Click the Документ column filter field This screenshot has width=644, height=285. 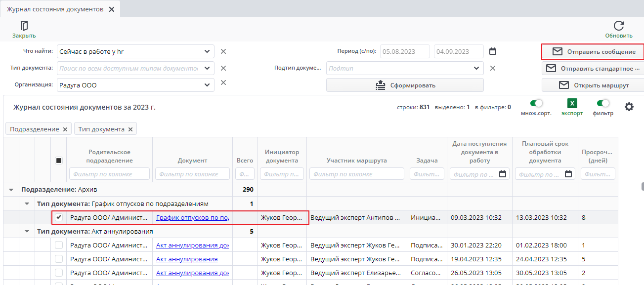pos(192,174)
